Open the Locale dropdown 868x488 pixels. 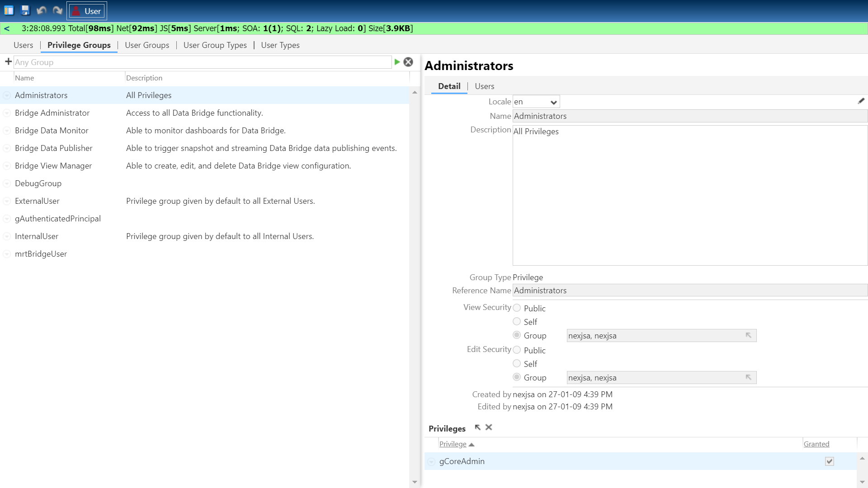pyautogui.click(x=553, y=102)
